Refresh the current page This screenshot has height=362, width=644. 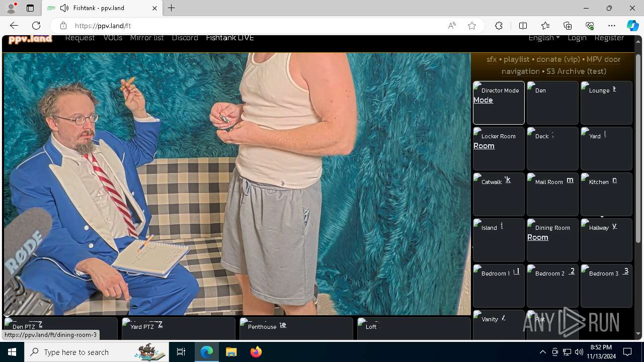click(x=36, y=26)
